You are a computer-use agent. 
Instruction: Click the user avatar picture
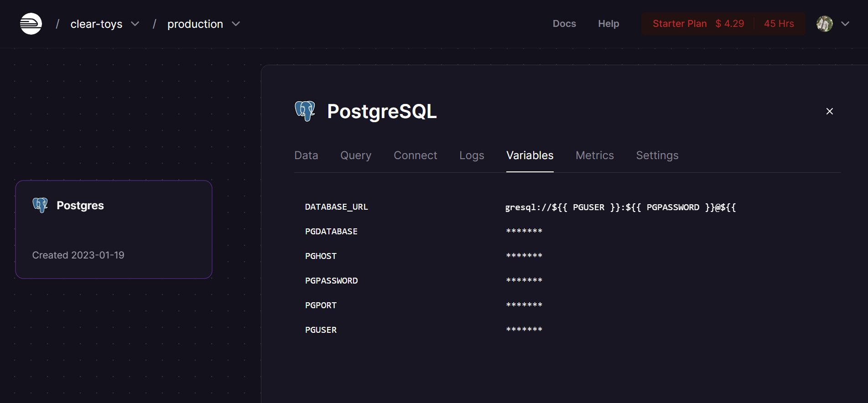click(824, 24)
